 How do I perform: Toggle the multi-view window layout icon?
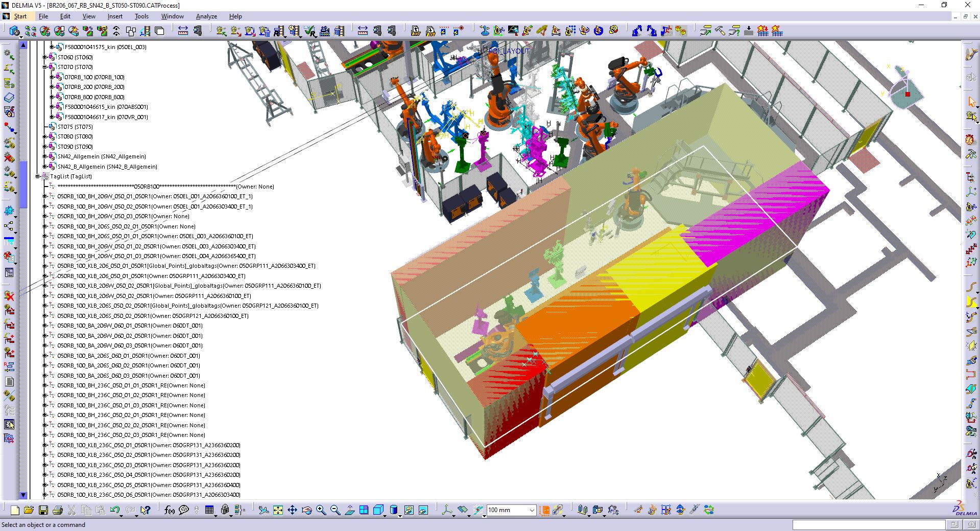[364, 510]
